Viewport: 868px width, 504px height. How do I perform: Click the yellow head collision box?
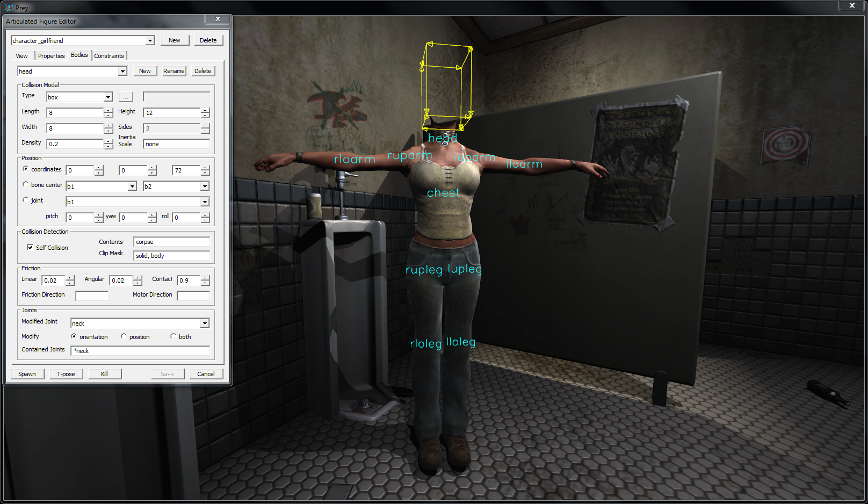(446, 86)
